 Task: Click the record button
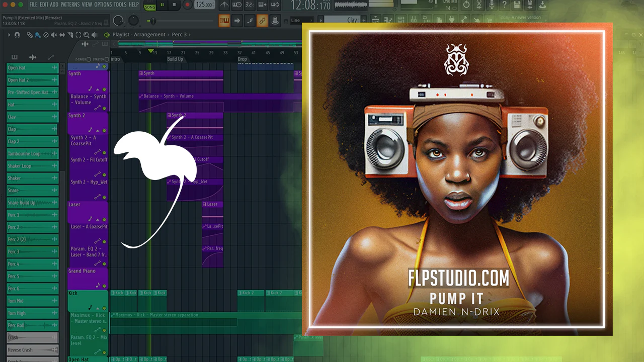tap(187, 5)
